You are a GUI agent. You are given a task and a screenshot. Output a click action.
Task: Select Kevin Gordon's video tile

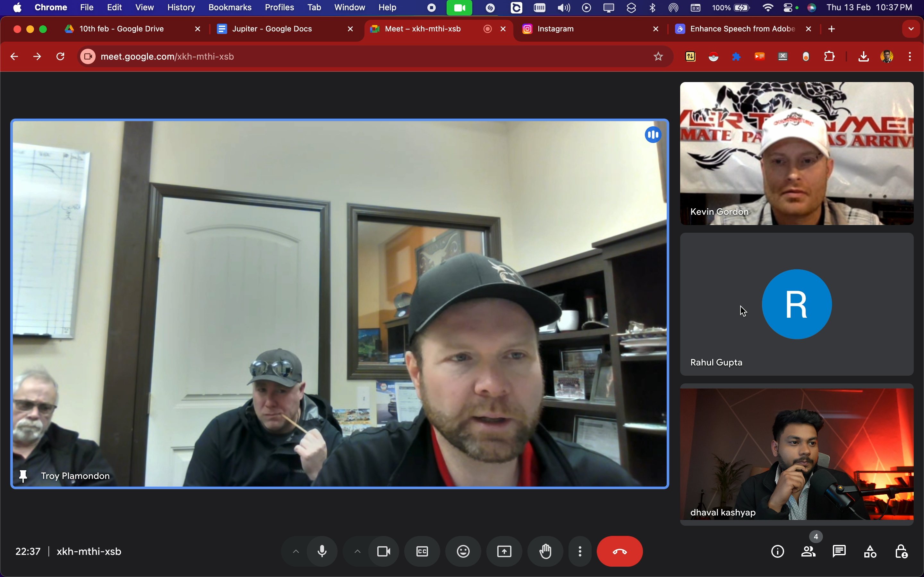[x=797, y=154]
